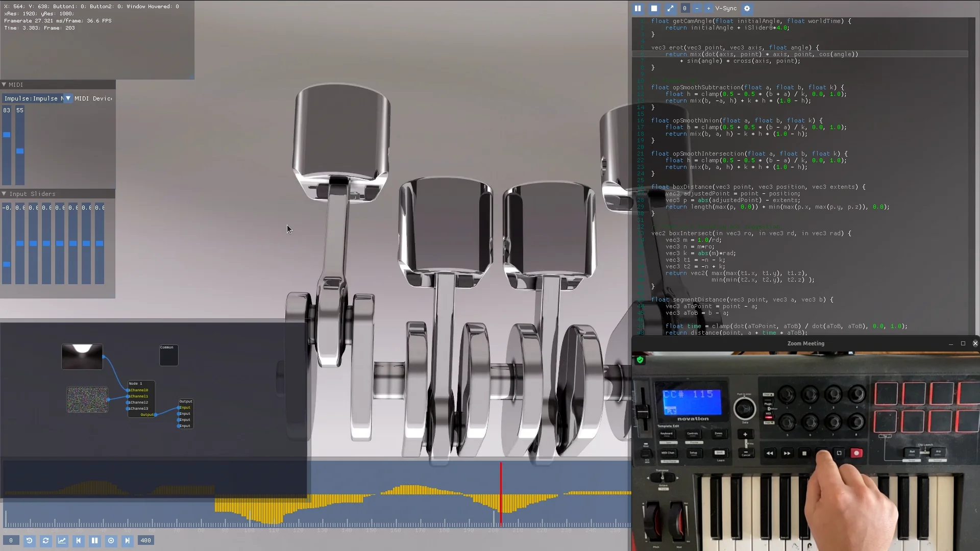Viewport: 980px width, 551px height.
Task: Pause rendering in the editor toolbar
Action: [638, 8]
